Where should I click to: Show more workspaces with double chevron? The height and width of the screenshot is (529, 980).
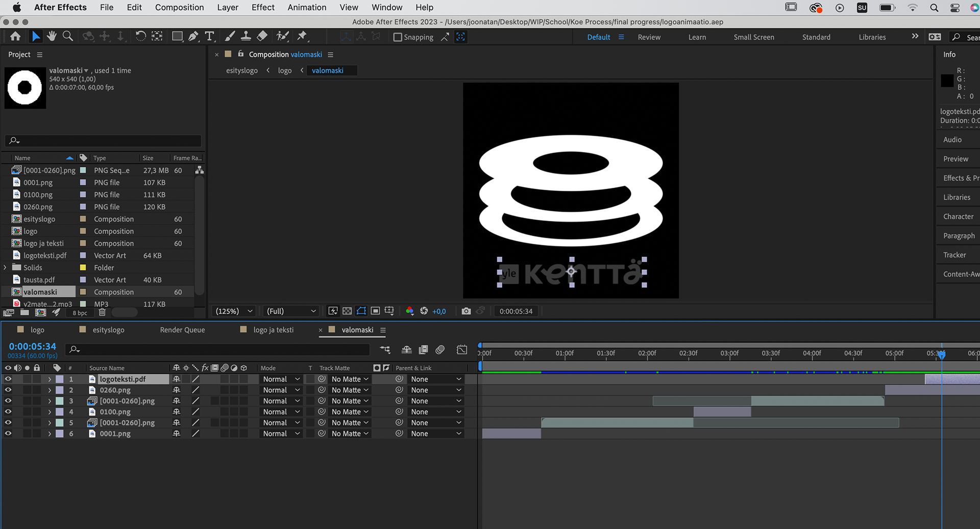[x=915, y=36]
